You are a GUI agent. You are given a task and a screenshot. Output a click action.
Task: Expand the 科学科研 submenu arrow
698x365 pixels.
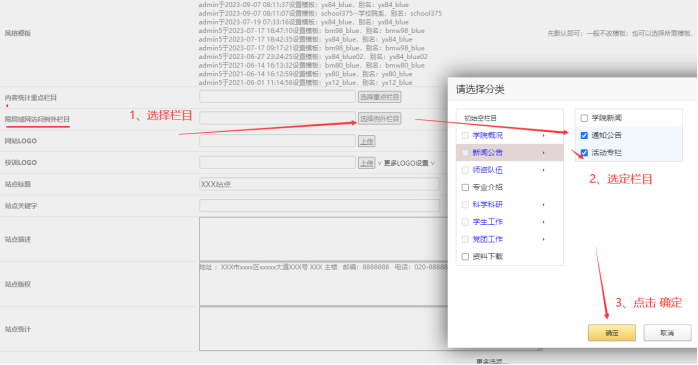(x=544, y=205)
